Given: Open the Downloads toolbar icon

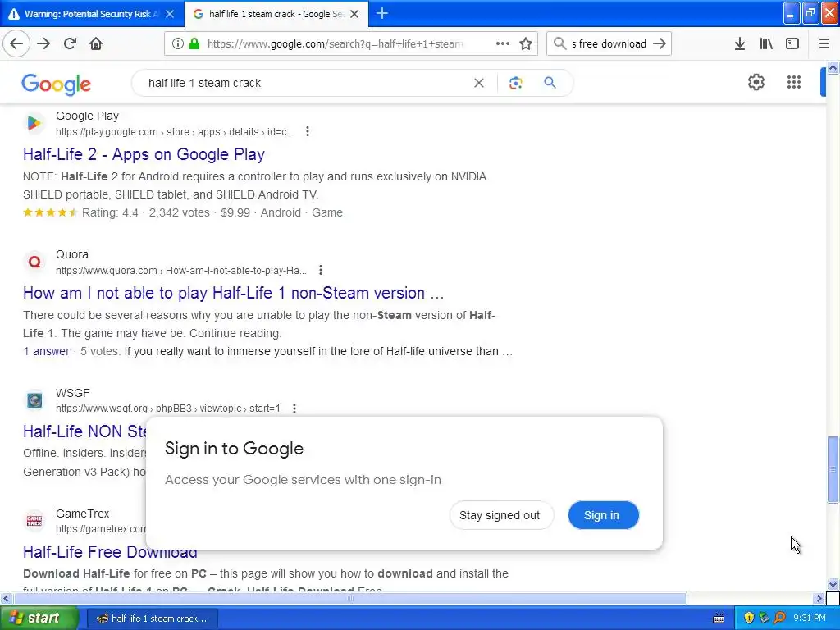Looking at the screenshot, I should pos(740,43).
